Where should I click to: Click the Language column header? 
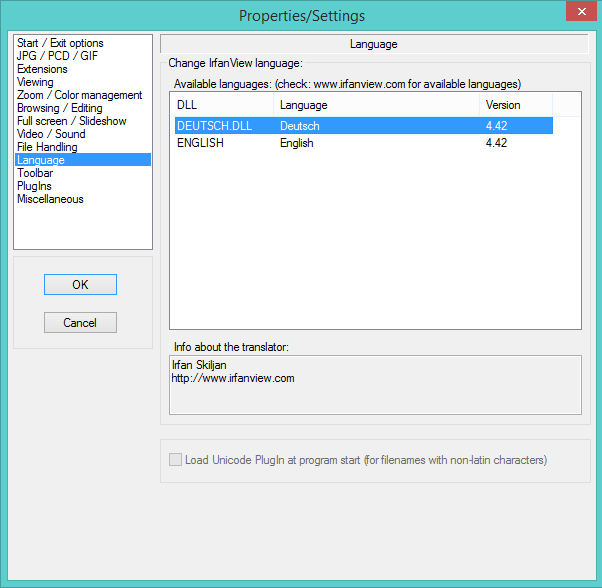coord(375,105)
